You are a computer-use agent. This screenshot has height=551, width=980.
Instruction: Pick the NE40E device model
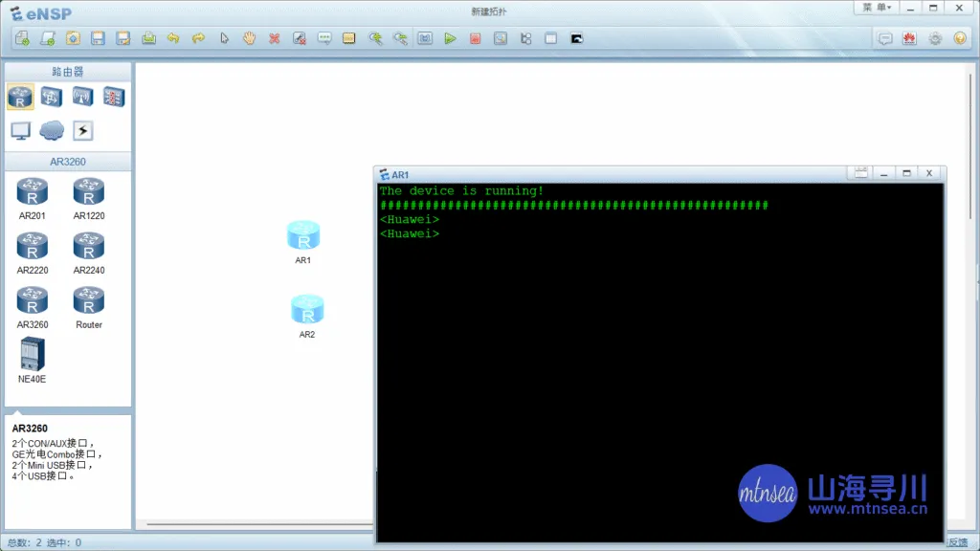(x=32, y=360)
